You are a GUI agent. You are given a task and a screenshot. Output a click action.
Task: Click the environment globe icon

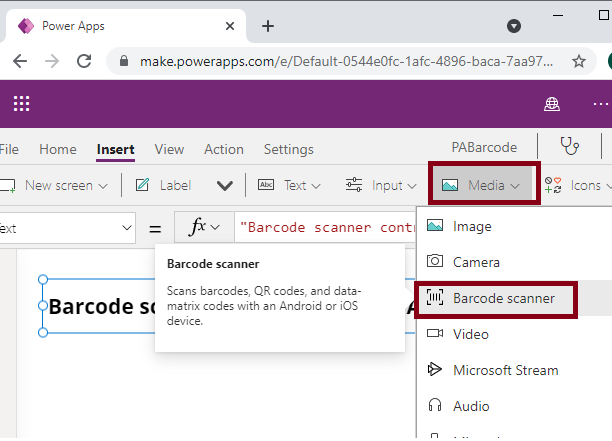(552, 104)
